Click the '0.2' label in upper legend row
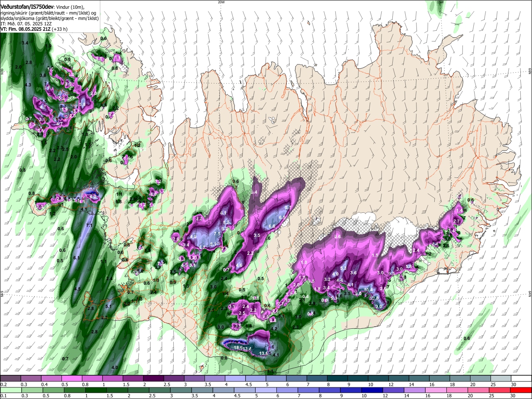Image resolution: width=532 pixels, height=399 pixels. coord(3,384)
